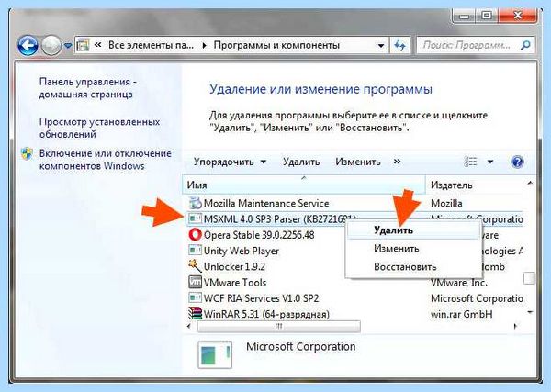Viewport: 551px width, 392px height.
Task: Select 'Opera Stable 39.0.2256.48' in the list
Action: click(x=259, y=235)
